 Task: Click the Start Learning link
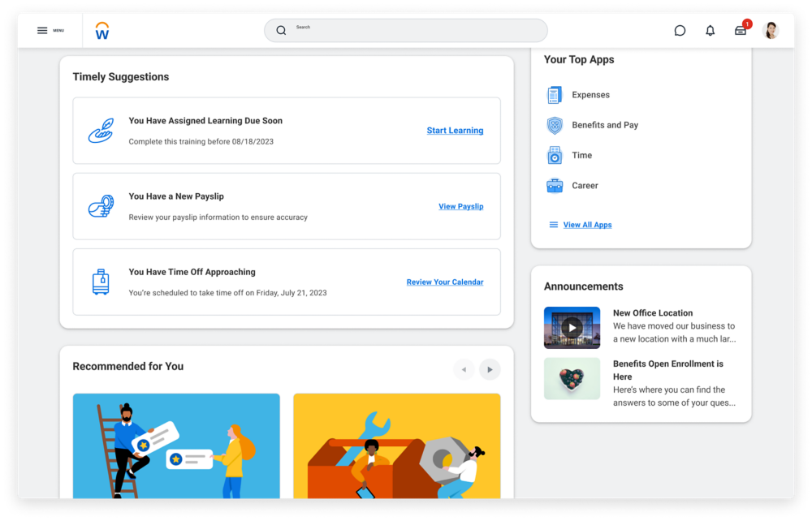(x=455, y=130)
